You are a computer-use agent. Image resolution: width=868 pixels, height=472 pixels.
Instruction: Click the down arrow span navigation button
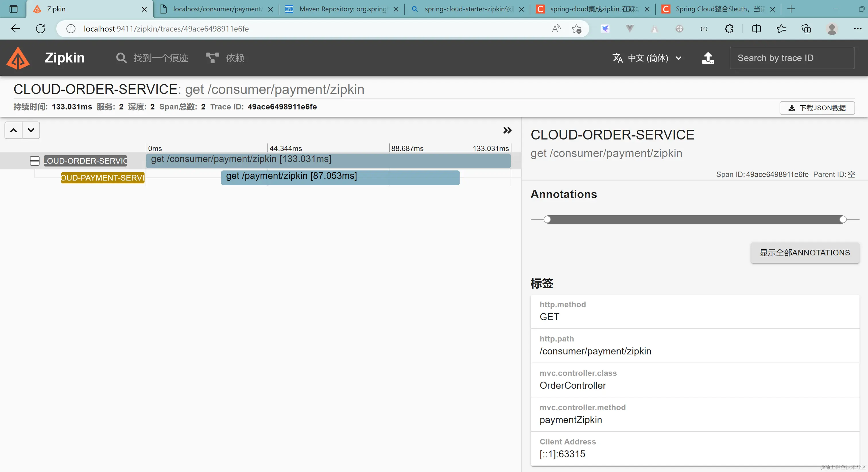[31, 130]
